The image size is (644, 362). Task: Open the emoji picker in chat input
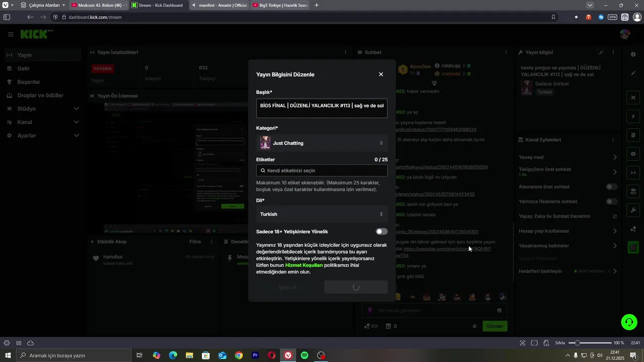tap(499, 310)
